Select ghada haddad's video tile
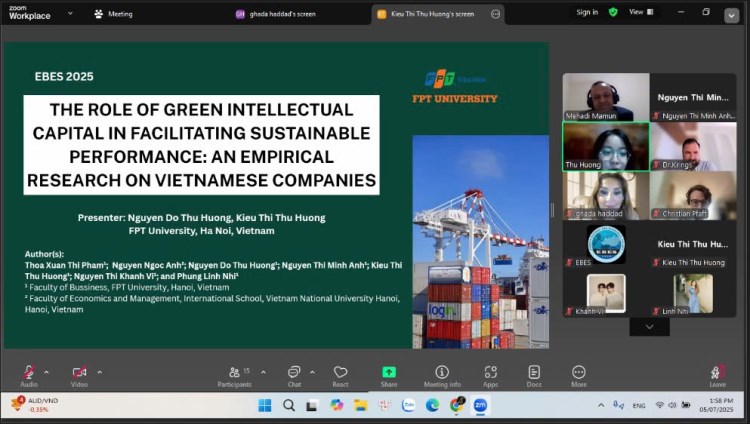 pyautogui.click(x=606, y=196)
